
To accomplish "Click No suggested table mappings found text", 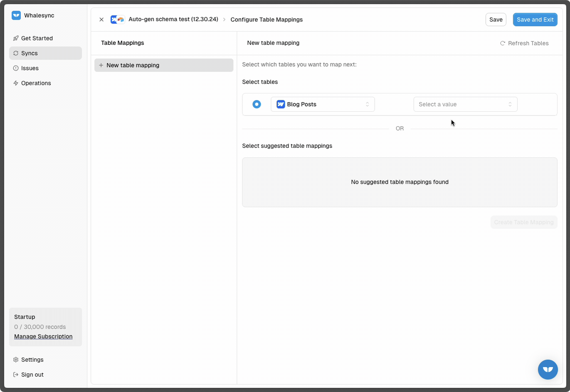I will coord(400,182).
